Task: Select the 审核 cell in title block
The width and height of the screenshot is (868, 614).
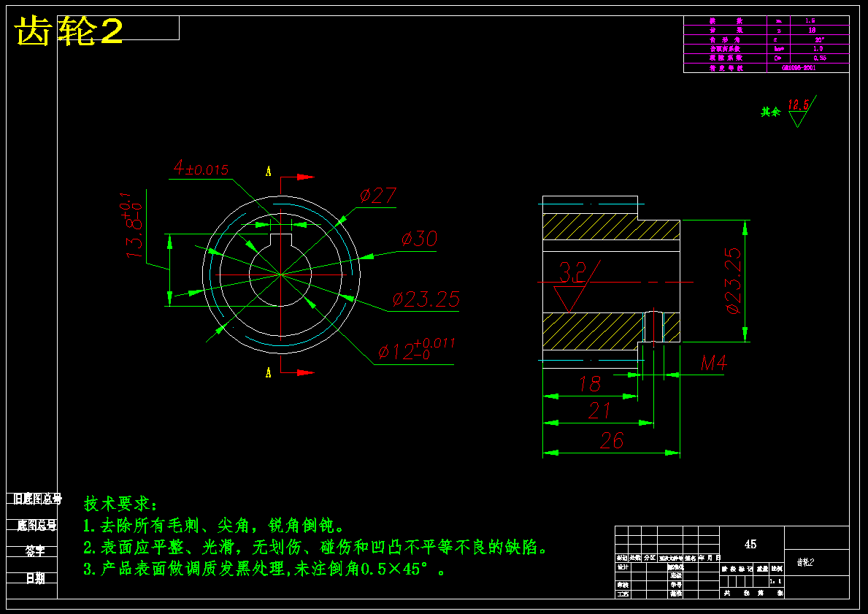Action: (x=622, y=585)
